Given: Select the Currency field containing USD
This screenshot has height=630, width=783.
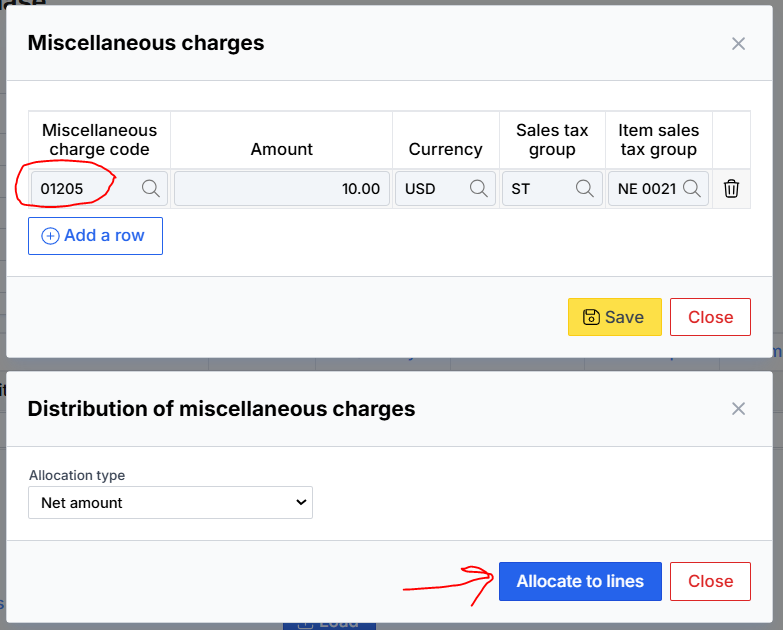Looking at the screenshot, I should pos(430,188).
